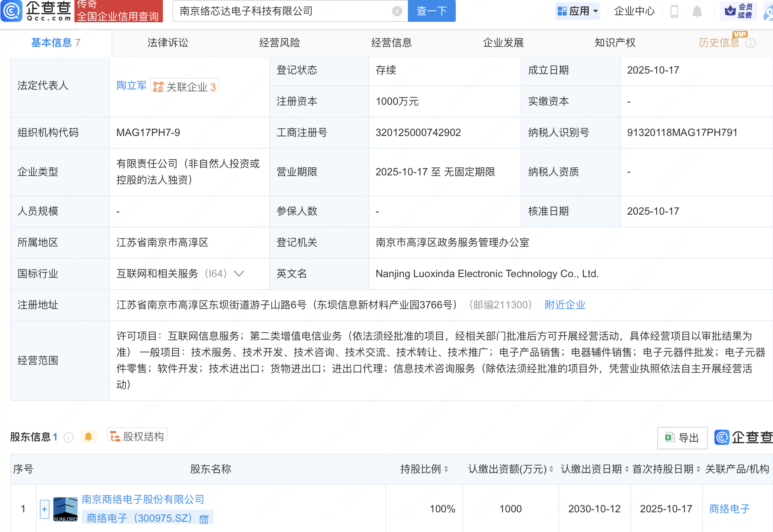Click the 附近企业 link
Screen dimensions: 773x532
click(564, 305)
